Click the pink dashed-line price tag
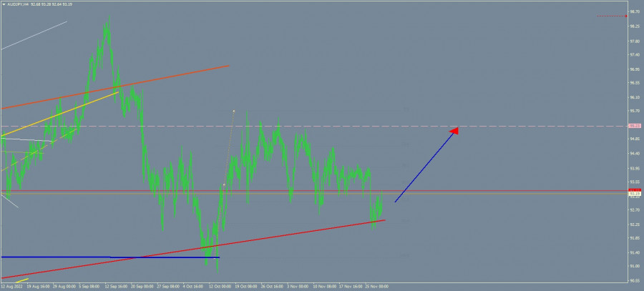The width and height of the screenshot is (644, 291). (635, 126)
